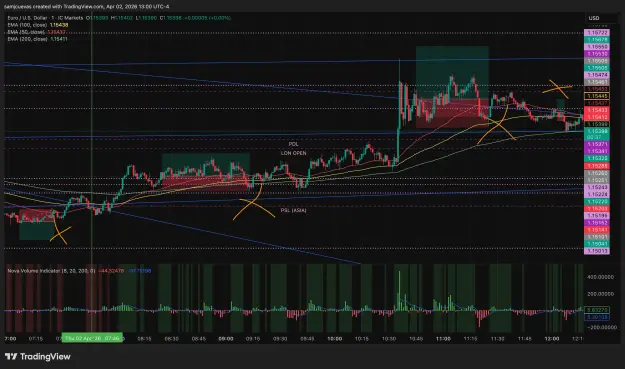Image resolution: width=625 pixels, height=369 pixels.
Task: Open the USD currency selector on price axis
Action: pos(594,18)
